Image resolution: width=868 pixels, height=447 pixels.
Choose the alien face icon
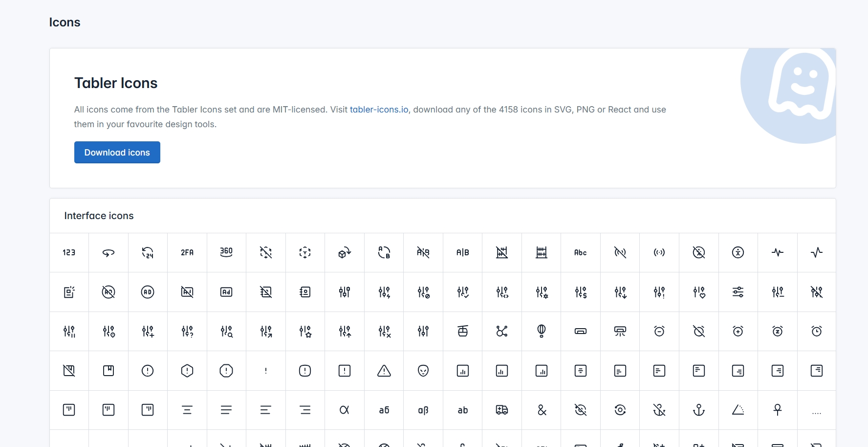pos(423,371)
